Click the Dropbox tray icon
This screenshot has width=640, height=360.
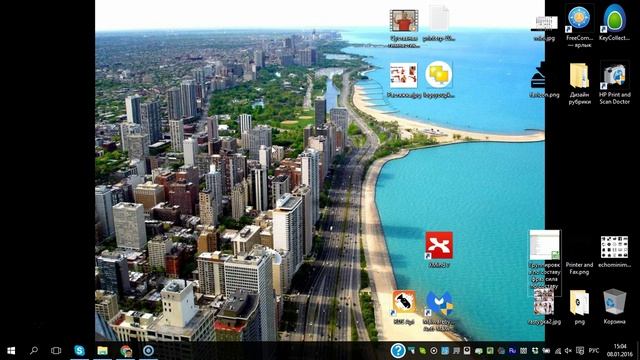tap(535, 351)
